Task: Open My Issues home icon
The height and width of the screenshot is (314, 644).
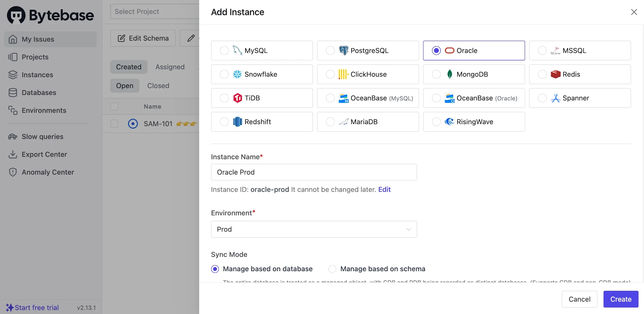Action: (x=13, y=39)
